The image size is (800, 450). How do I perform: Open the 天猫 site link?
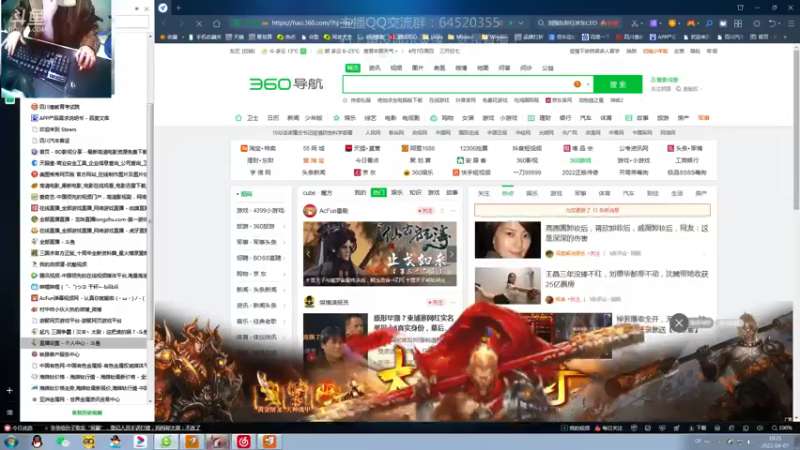point(363,148)
